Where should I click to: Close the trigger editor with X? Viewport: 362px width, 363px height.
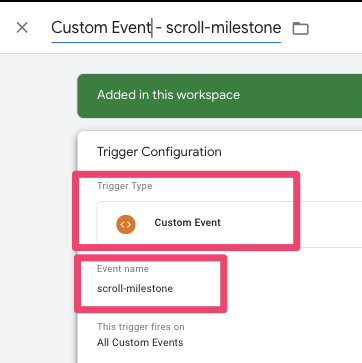tap(22, 28)
